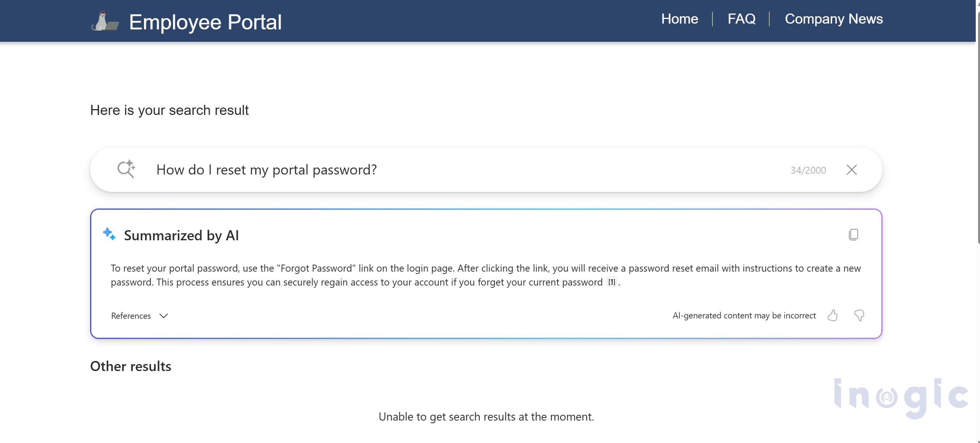Go to Company News page

834,19
